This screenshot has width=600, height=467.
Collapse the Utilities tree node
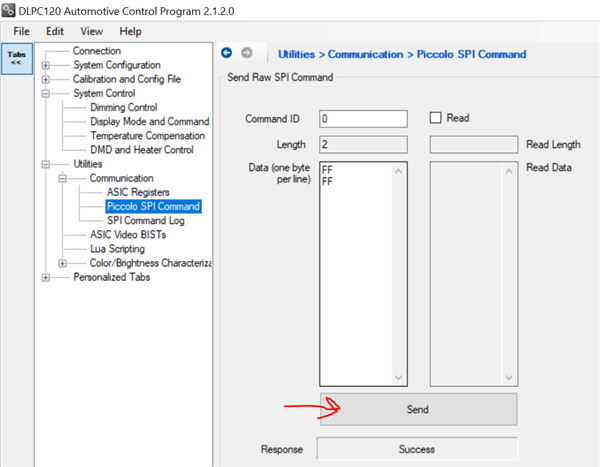[x=46, y=165]
